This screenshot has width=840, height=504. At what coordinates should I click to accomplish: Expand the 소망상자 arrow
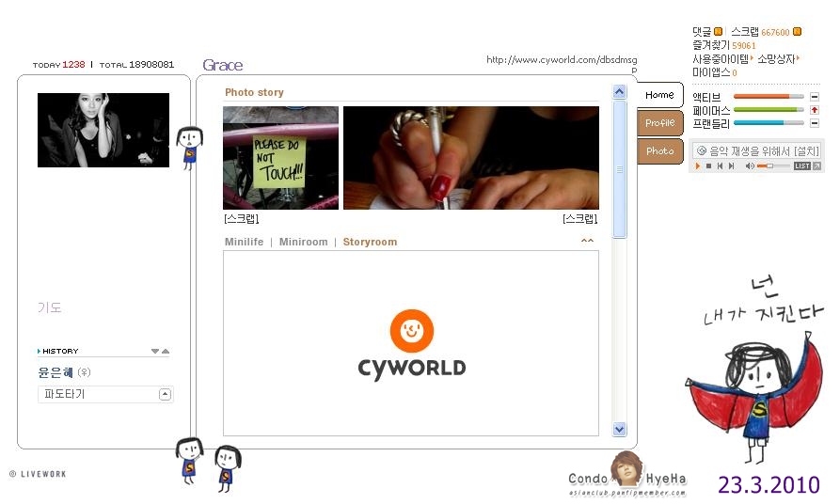(798, 58)
